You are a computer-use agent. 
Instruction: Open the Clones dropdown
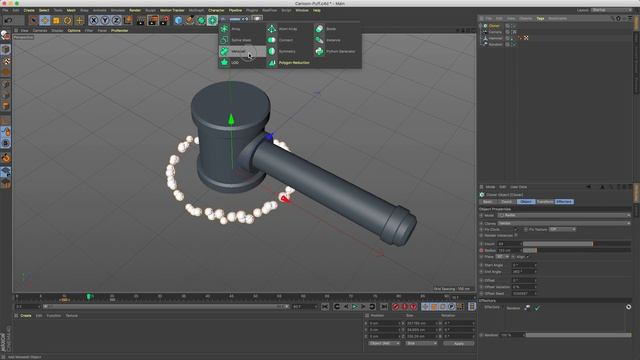pyautogui.click(x=564, y=223)
